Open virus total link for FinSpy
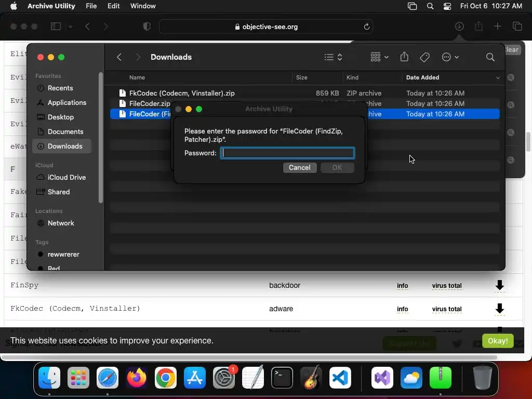This screenshot has height=399, width=532. click(x=446, y=286)
